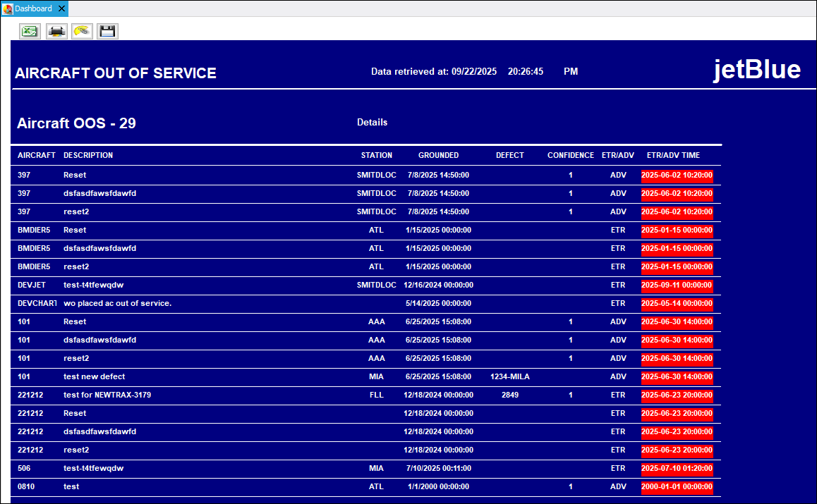Image resolution: width=817 pixels, height=504 pixels.
Task: Click the Dashboard tab's pie chart icon
Action: pyautogui.click(x=8, y=8)
